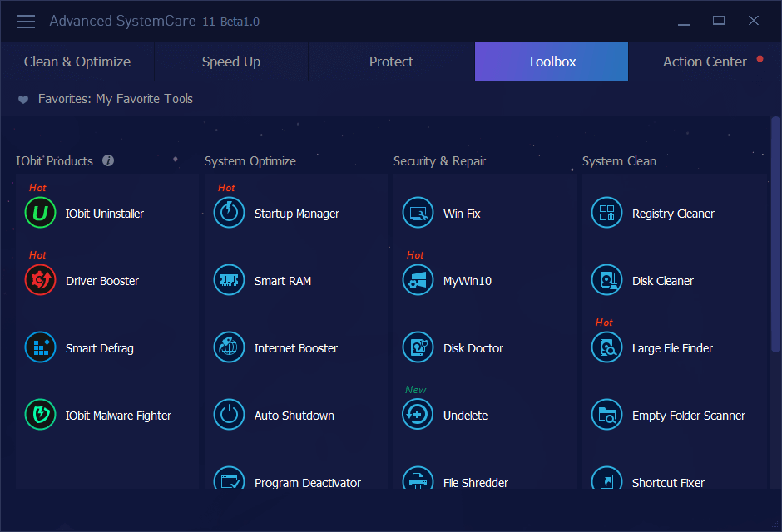This screenshot has width=782, height=532.
Task: Click the IObit Malware Fighter icon
Action: coord(41,415)
